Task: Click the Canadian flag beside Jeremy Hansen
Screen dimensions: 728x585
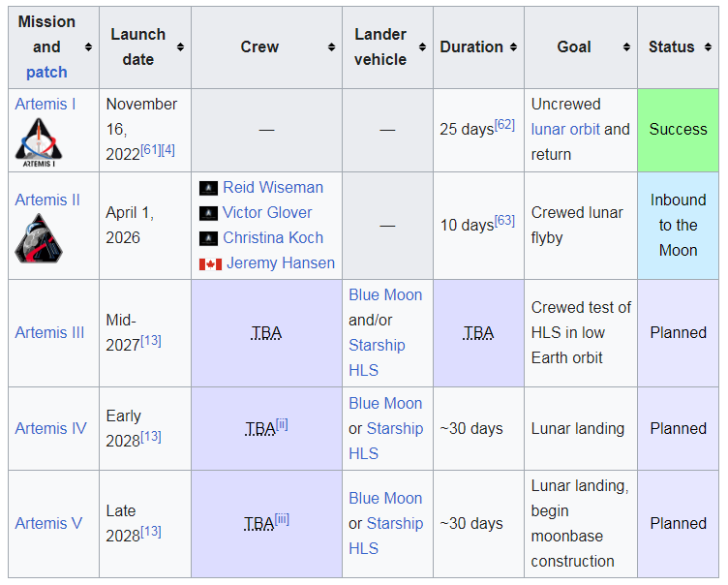Action: (210, 263)
